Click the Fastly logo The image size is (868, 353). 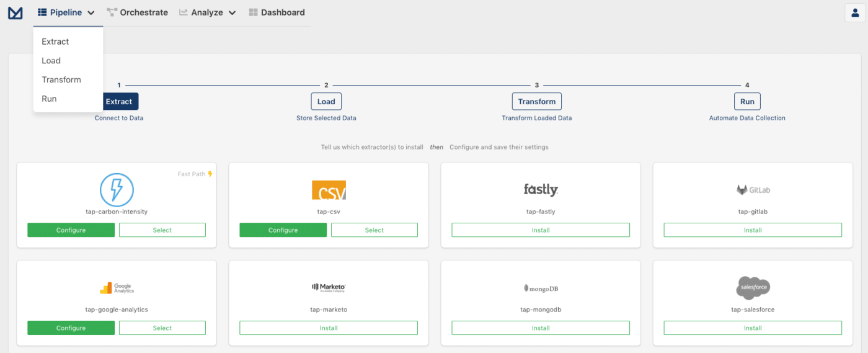point(541,190)
